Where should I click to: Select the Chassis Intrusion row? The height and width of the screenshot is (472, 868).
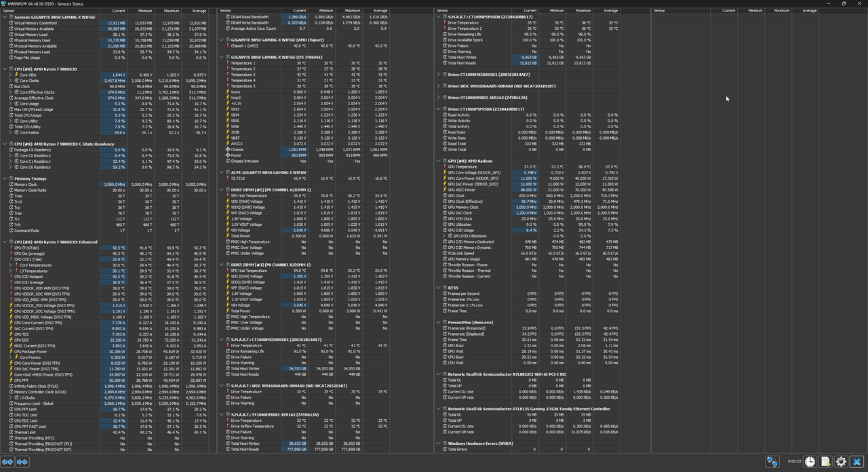click(x=304, y=161)
